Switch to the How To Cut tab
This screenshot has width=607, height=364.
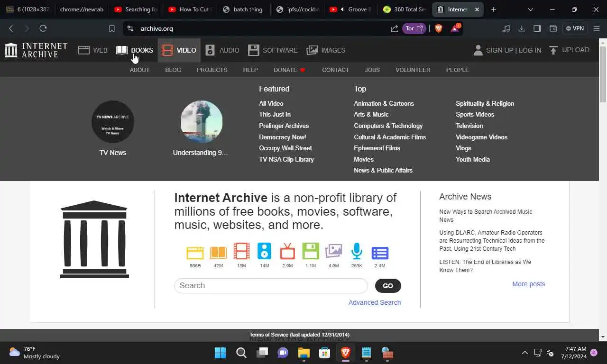point(190,9)
